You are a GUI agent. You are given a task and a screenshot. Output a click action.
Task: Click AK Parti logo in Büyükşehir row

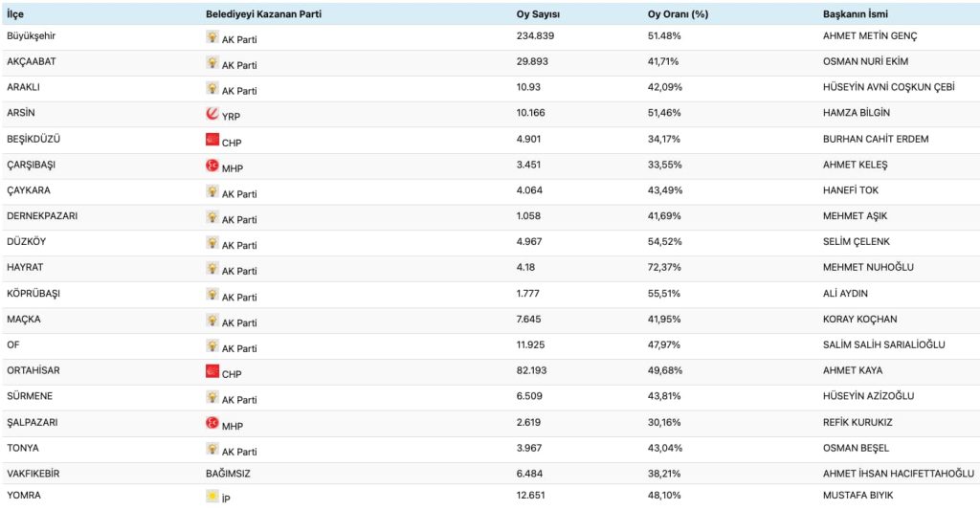212,36
